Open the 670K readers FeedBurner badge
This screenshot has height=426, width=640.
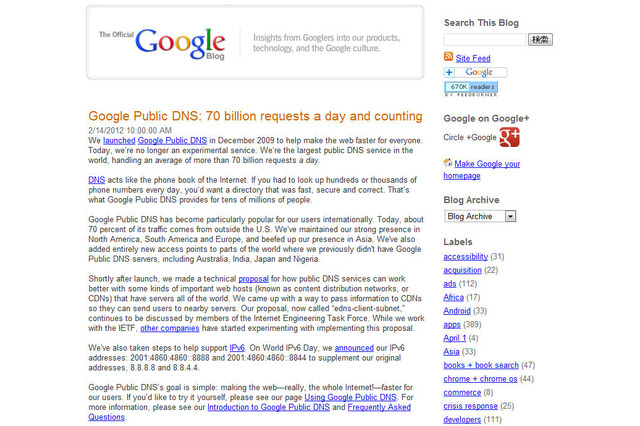point(471,87)
